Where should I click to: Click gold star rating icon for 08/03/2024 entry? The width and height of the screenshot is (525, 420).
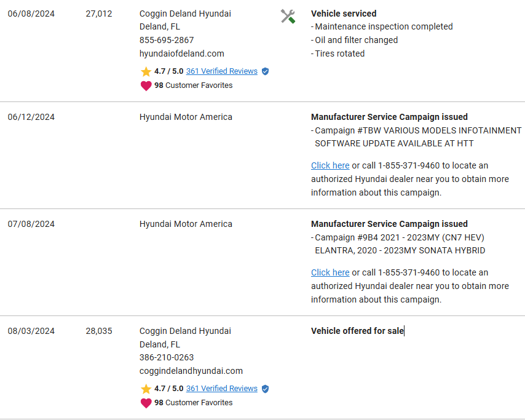(146, 389)
